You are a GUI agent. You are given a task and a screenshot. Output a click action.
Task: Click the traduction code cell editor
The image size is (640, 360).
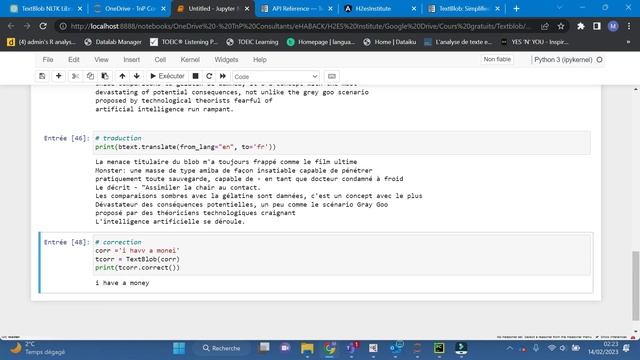pyautogui.click(x=342, y=142)
